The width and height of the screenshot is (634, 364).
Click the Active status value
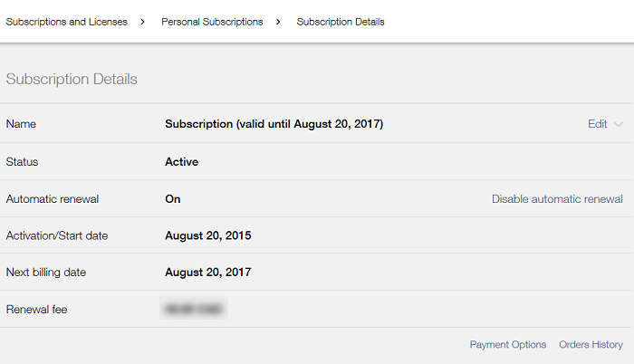pyautogui.click(x=181, y=162)
